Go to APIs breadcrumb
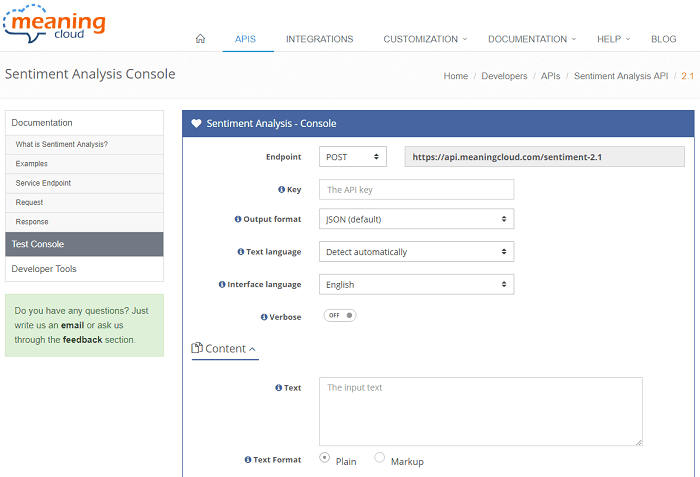This screenshot has width=700, height=477. pos(550,76)
